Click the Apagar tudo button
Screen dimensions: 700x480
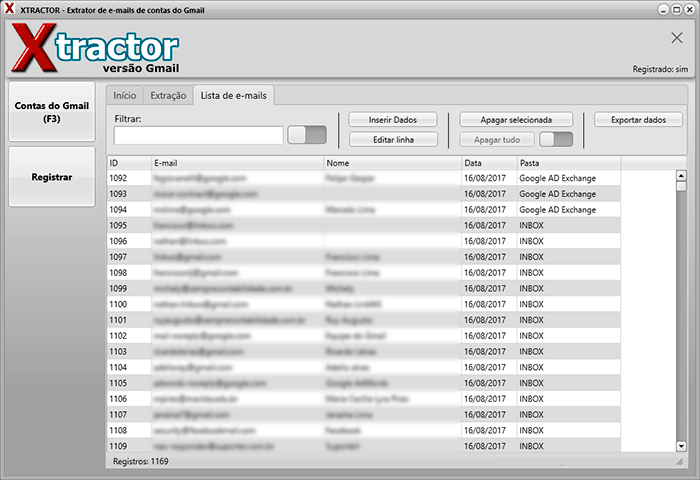(497, 140)
